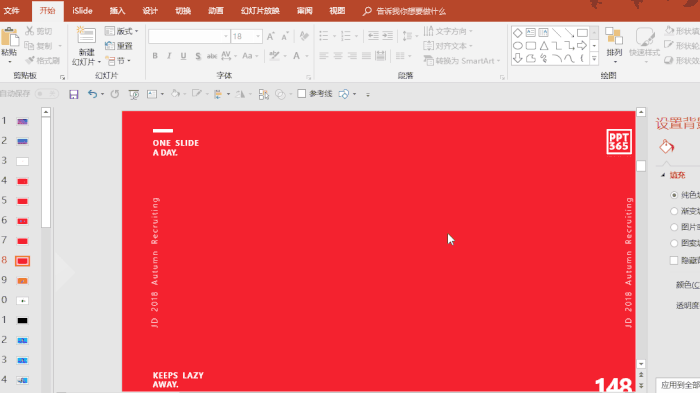Image resolution: width=700 pixels, height=393 pixels.
Task: Apply strikethrough (abc) formatting
Action: [x=212, y=56]
